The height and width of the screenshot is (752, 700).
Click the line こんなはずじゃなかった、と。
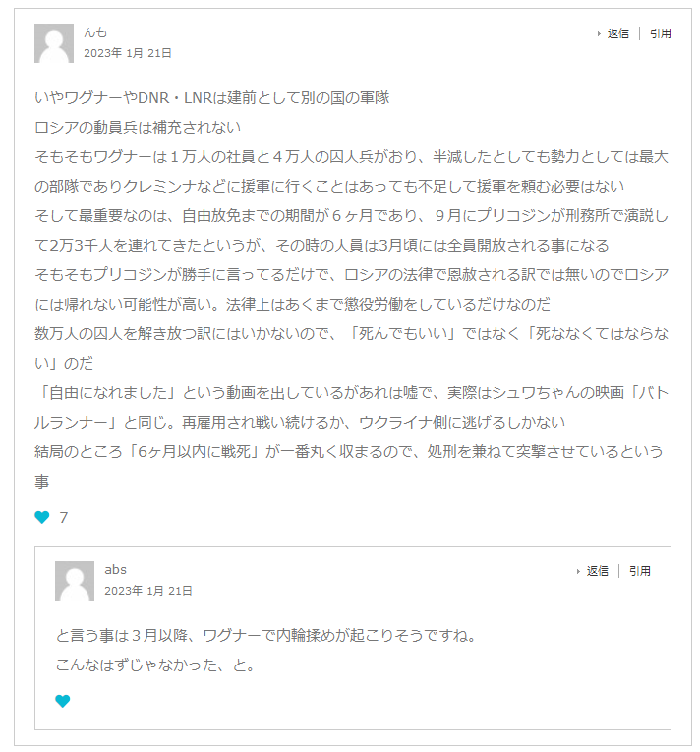coord(155,665)
